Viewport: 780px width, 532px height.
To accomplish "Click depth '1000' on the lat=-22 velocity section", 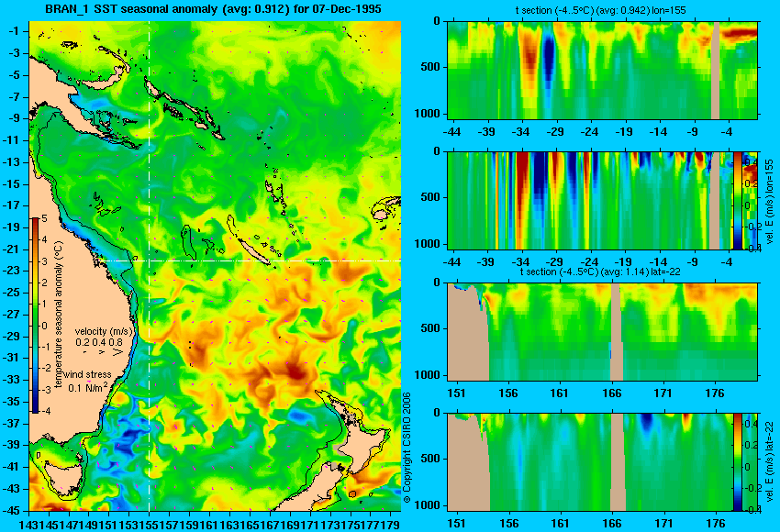I will [x=428, y=505].
